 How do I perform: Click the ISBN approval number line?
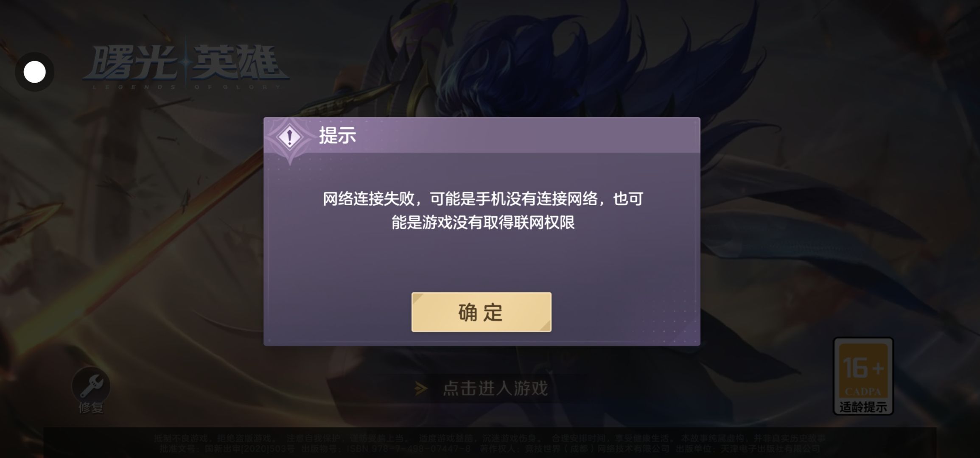490,448
